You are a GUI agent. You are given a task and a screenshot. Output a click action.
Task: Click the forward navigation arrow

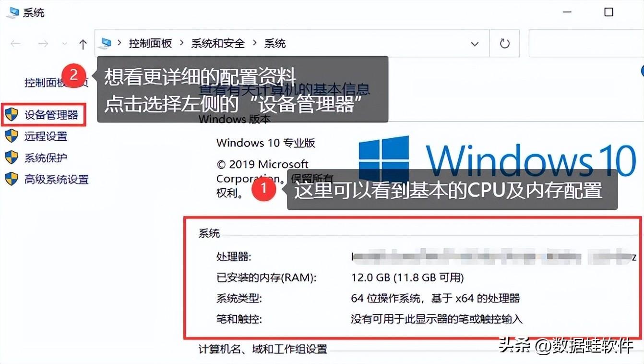pos(43,44)
